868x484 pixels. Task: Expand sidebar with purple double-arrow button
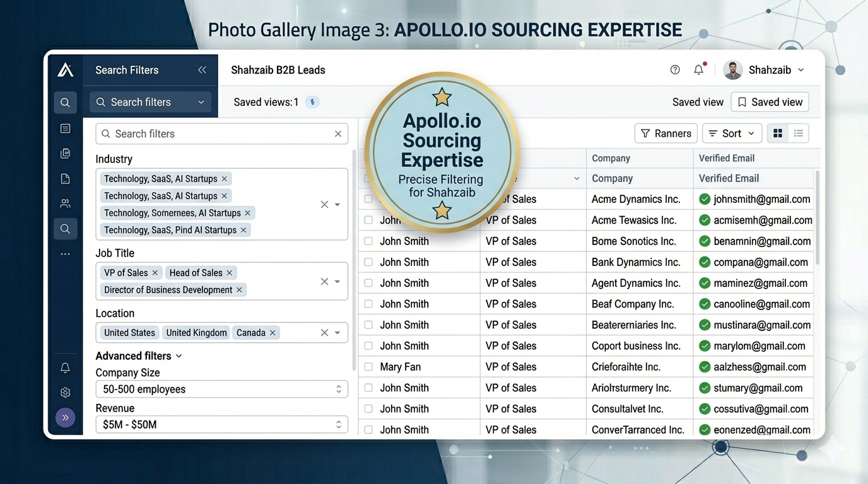pos(65,418)
